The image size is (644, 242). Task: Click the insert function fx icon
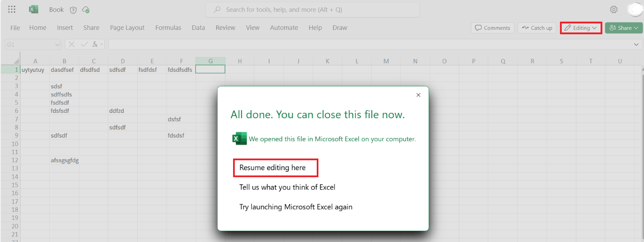pyautogui.click(x=95, y=44)
